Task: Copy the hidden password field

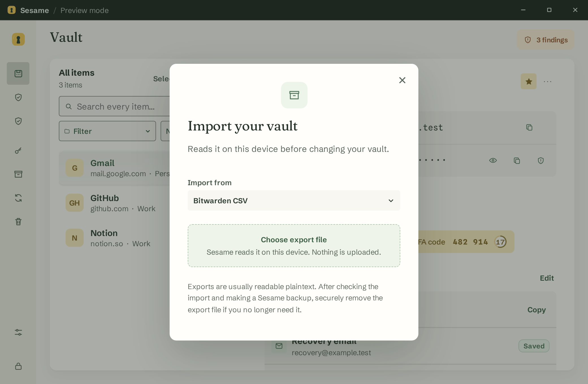Action: pyautogui.click(x=517, y=161)
